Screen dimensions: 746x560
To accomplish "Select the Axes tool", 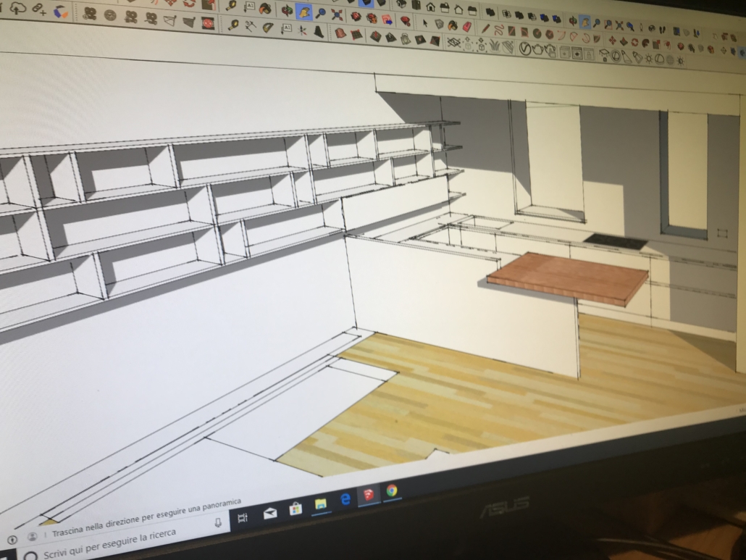I will coord(302,30).
